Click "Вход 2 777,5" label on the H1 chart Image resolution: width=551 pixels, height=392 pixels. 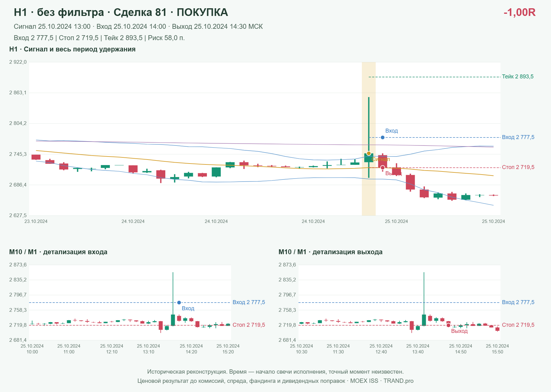click(x=518, y=137)
